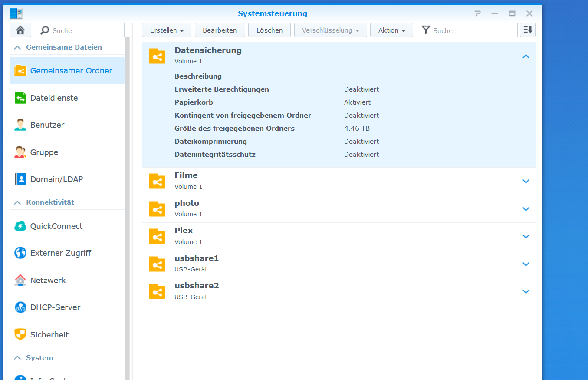
Task: Select the Sicherheit menu entry
Action: tap(67, 334)
